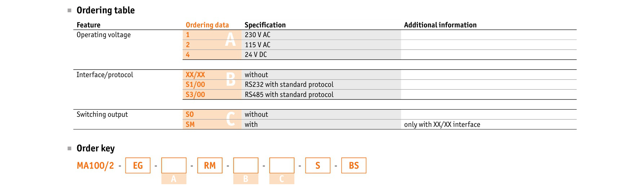Choose XX/XX interface option
644x191 pixels.
(195, 75)
